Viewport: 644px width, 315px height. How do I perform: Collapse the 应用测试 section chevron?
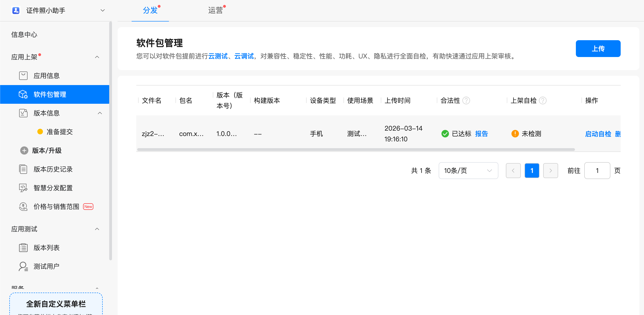tap(97, 229)
